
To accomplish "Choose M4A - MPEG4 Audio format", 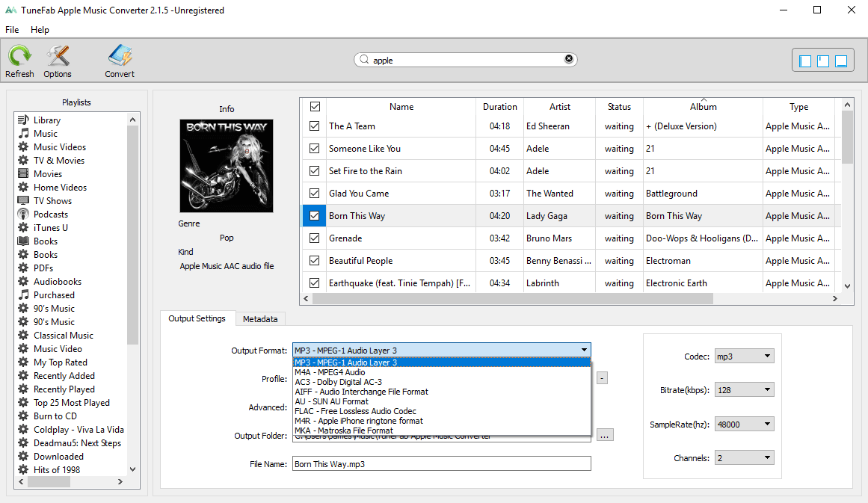I will click(x=442, y=372).
